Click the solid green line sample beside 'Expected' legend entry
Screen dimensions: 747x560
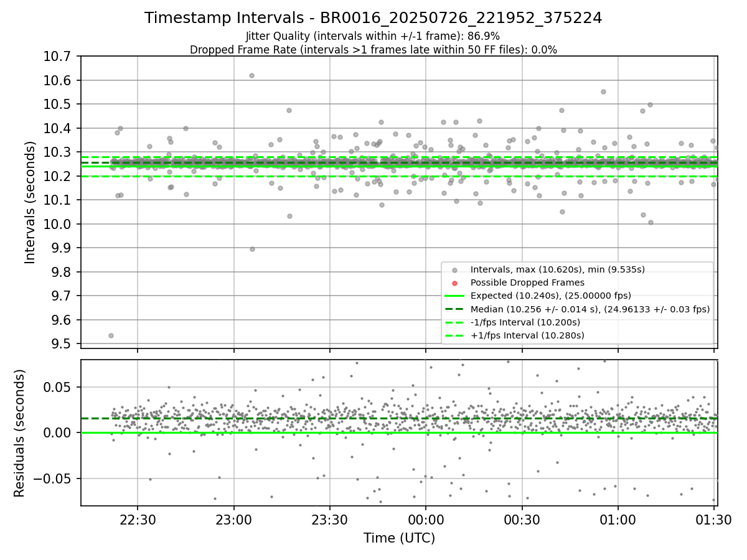pos(454,296)
